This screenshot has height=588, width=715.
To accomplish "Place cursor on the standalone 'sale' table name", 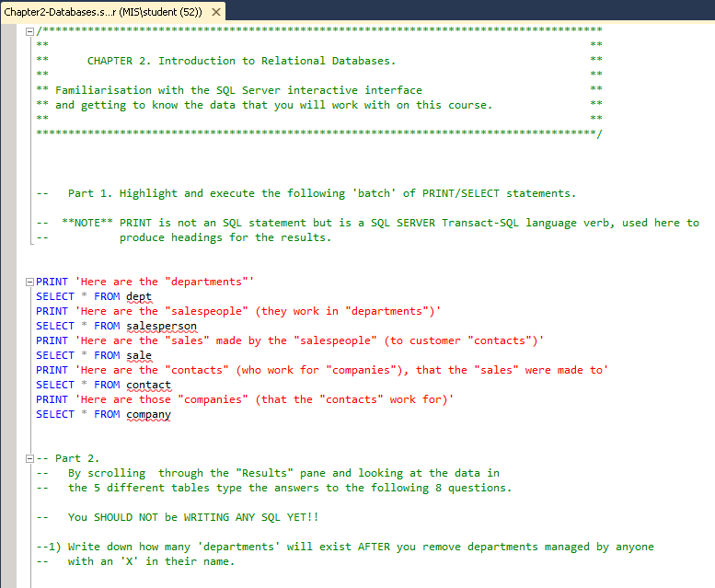I will tap(139, 355).
